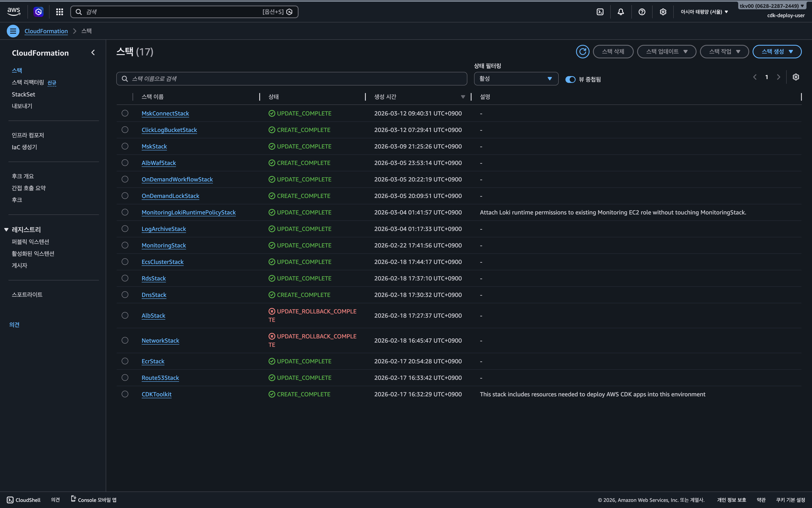Click the table preferences gear icon
The height and width of the screenshot is (508, 812).
click(x=796, y=77)
